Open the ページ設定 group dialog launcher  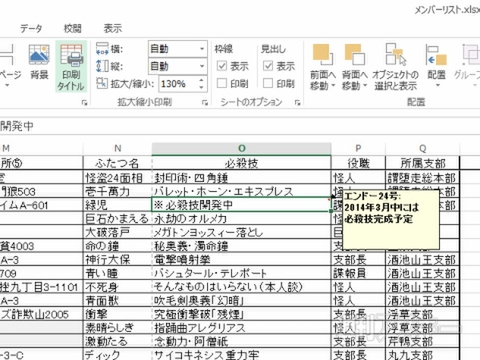pyautogui.click(x=84, y=103)
